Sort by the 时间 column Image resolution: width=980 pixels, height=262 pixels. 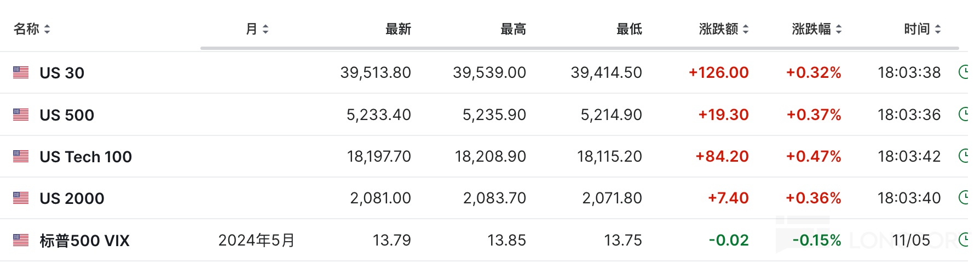click(x=922, y=29)
